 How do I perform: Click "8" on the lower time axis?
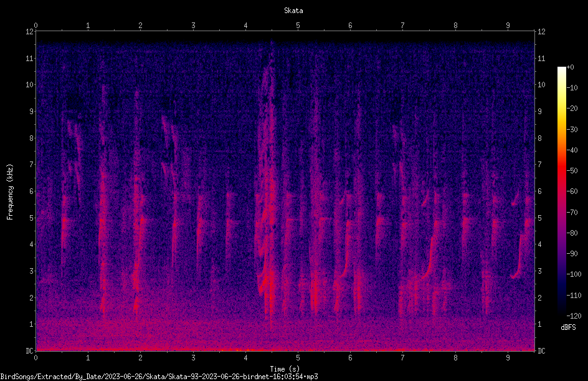point(455,358)
